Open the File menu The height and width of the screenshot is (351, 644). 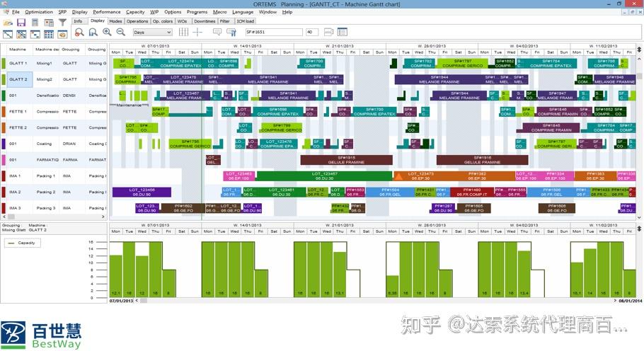(x=16, y=12)
